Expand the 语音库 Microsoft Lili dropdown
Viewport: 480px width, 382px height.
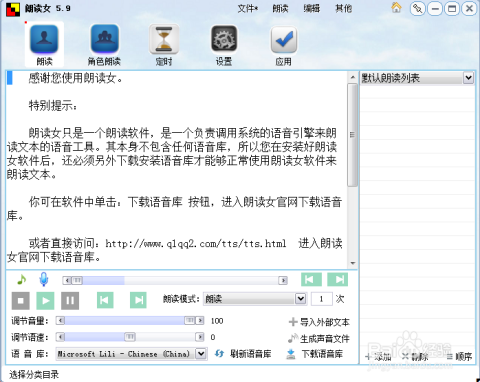(201, 353)
